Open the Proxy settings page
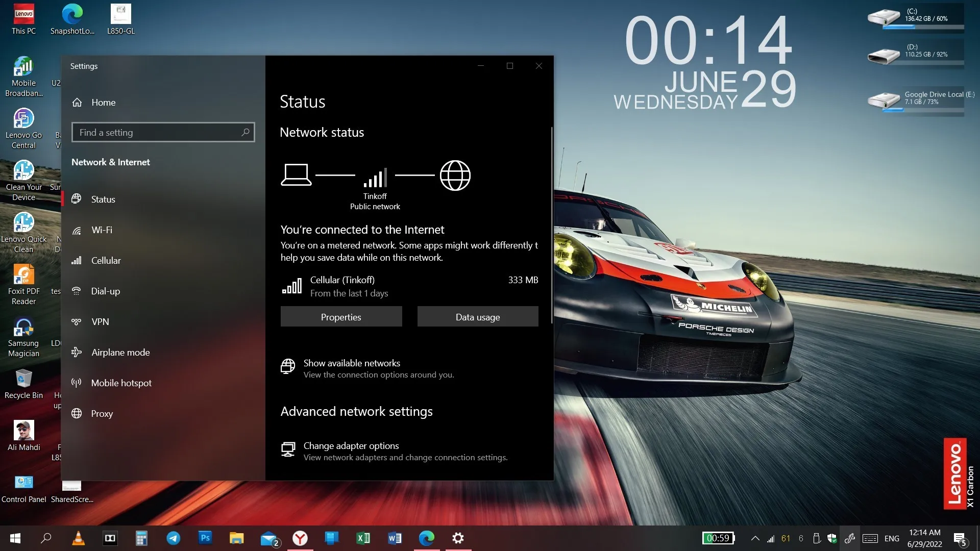Image resolution: width=980 pixels, height=551 pixels. pyautogui.click(x=102, y=414)
